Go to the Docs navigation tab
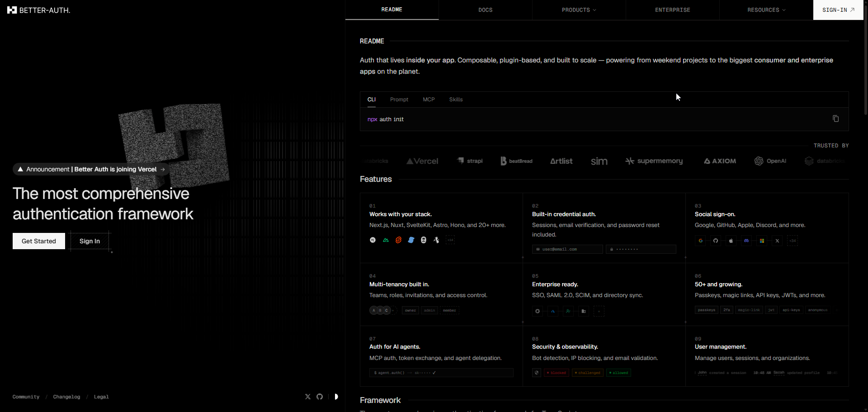Viewport: 868px width, 412px height. (486, 10)
